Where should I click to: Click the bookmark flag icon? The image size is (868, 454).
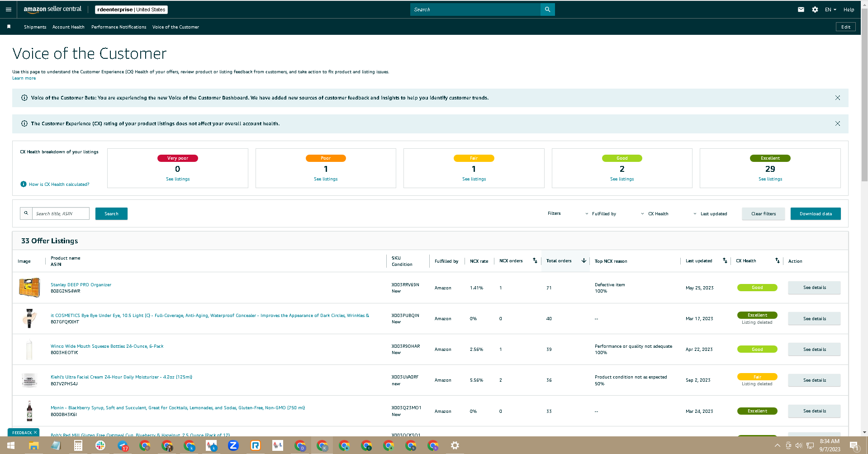pyautogui.click(x=9, y=27)
